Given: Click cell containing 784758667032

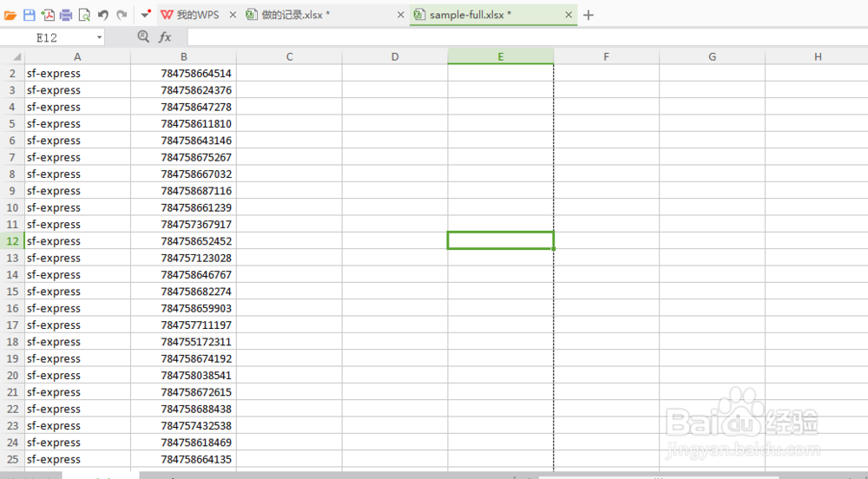Looking at the screenshot, I should pyautogui.click(x=183, y=174).
